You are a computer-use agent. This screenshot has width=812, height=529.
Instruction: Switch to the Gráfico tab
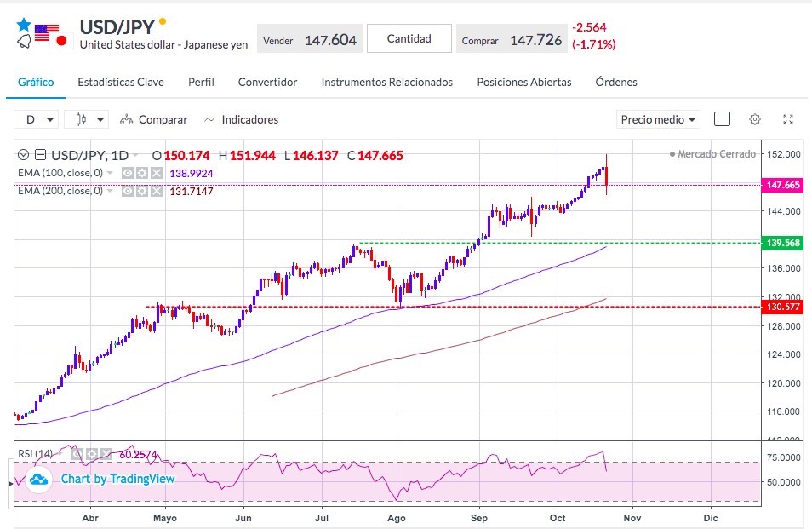pyautogui.click(x=36, y=83)
